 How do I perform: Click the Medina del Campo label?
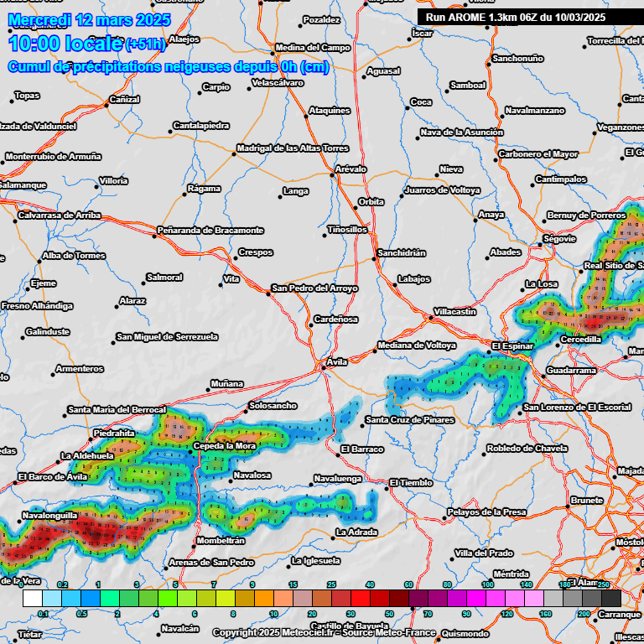point(313,48)
